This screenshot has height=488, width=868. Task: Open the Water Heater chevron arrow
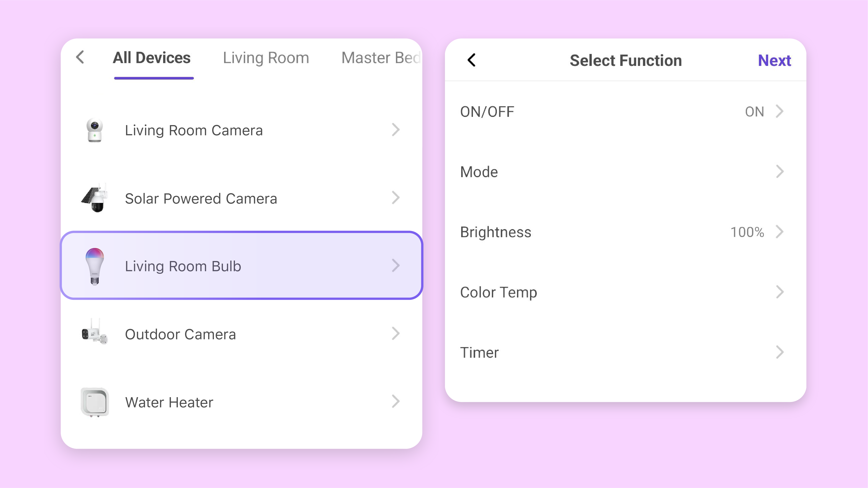396,401
